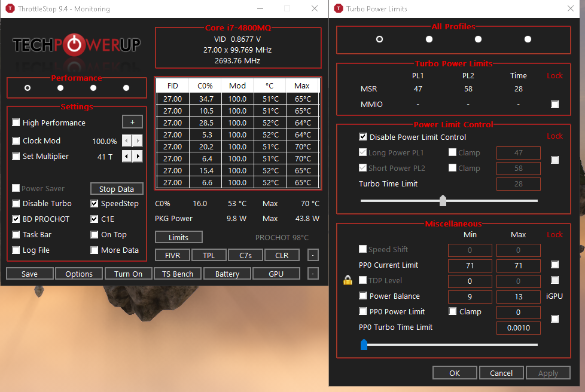Enable the Task Bar checkbox
Screen dimensions: 585x392
coord(16,234)
